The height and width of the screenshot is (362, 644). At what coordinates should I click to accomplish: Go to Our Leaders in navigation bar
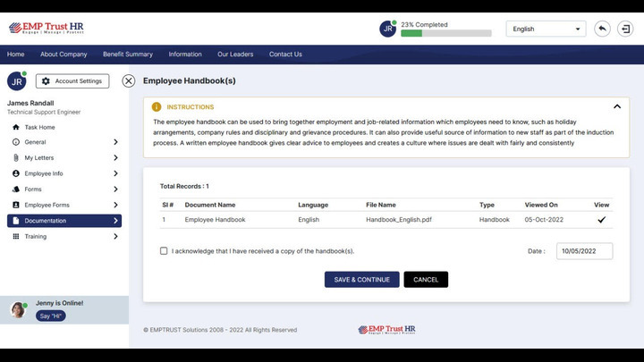pos(235,55)
